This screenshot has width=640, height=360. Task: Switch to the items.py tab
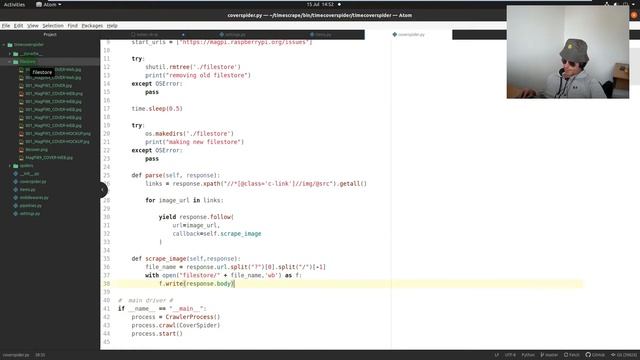coord(321,35)
